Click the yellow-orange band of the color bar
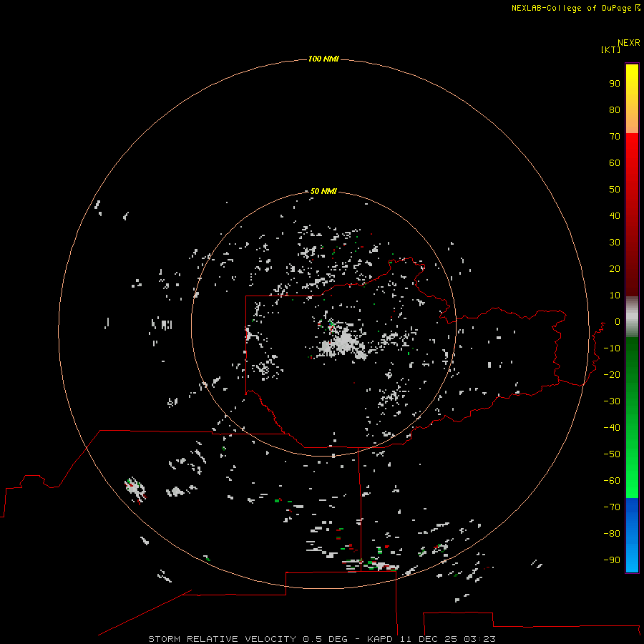The width and height of the screenshot is (644, 644). pyautogui.click(x=632, y=99)
